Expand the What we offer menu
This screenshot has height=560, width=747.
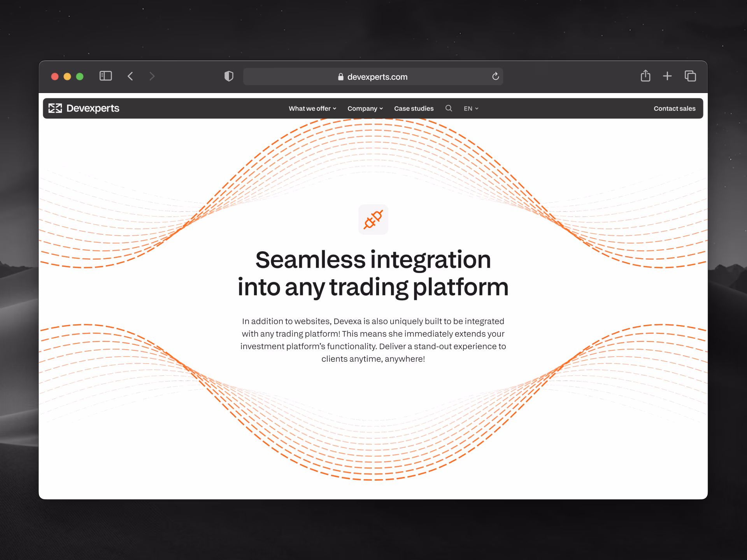pos(312,108)
